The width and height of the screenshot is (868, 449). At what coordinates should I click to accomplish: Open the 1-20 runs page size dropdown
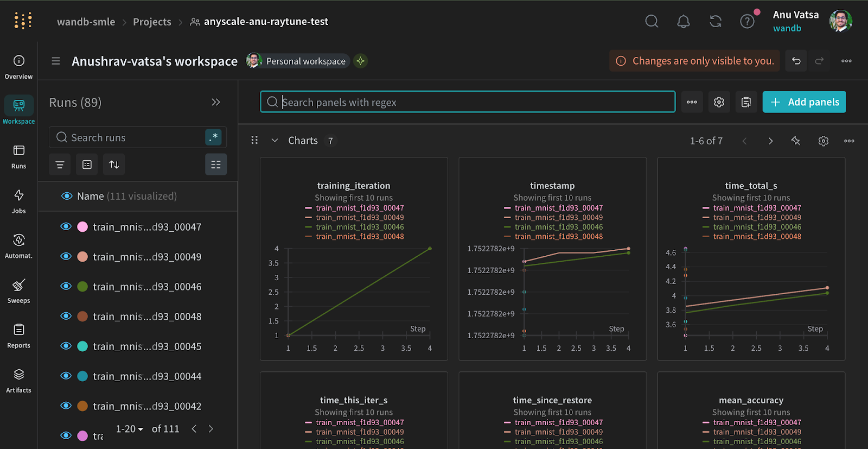click(129, 429)
